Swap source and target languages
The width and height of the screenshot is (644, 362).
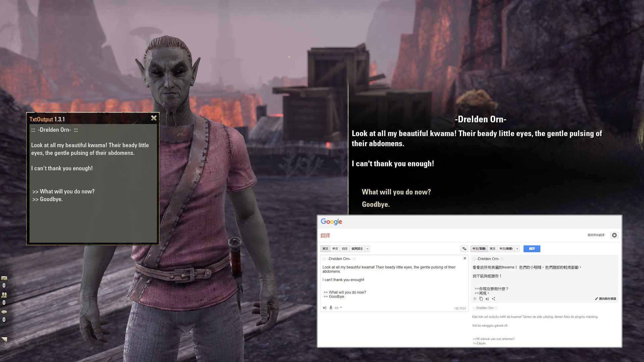pos(464,249)
